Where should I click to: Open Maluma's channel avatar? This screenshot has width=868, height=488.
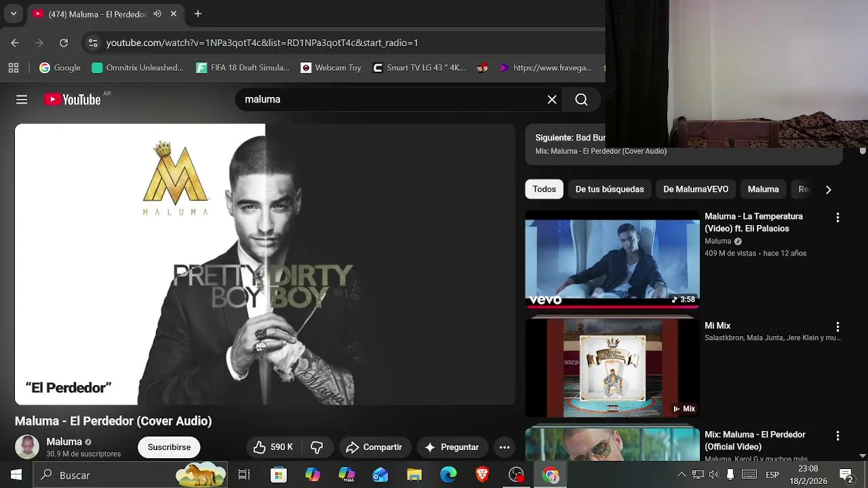pos(27,447)
